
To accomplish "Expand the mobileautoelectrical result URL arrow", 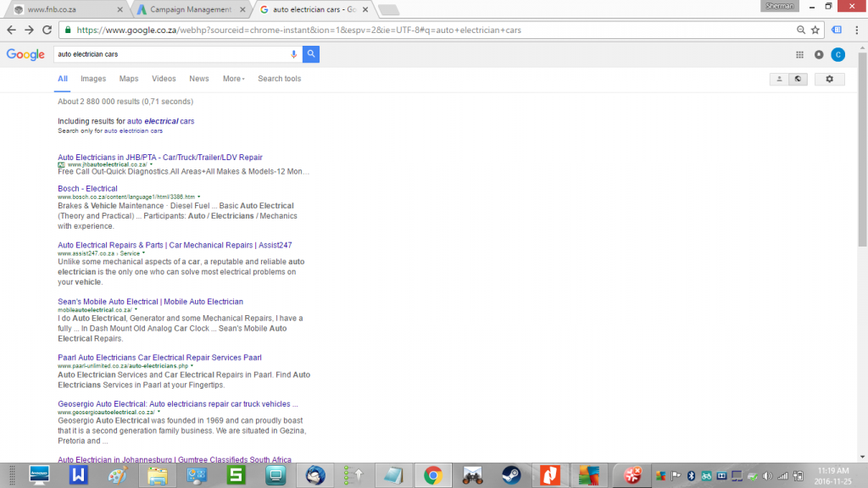I will (136, 310).
